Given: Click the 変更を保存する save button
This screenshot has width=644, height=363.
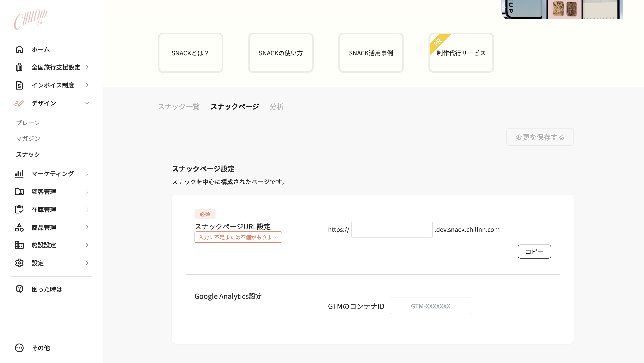Looking at the screenshot, I should pos(540,137).
